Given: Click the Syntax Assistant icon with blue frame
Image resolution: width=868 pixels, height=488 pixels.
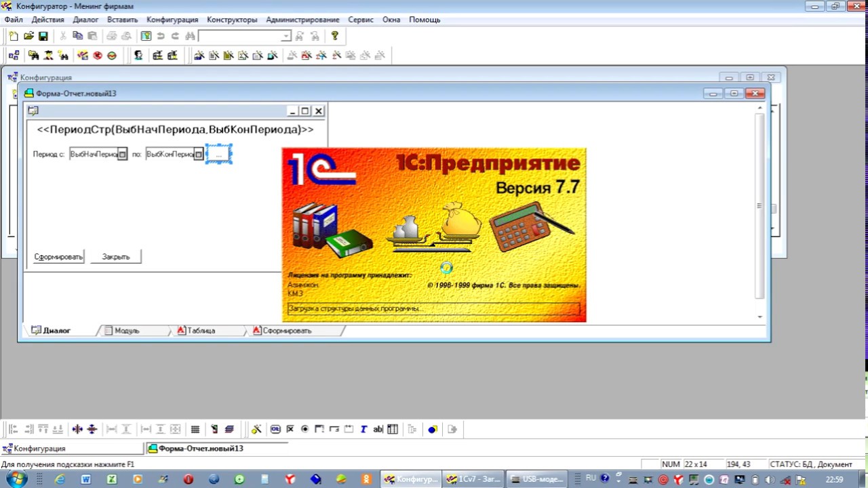Looking at the screenshot, I should pyautogui.click(x=146, y=36).
